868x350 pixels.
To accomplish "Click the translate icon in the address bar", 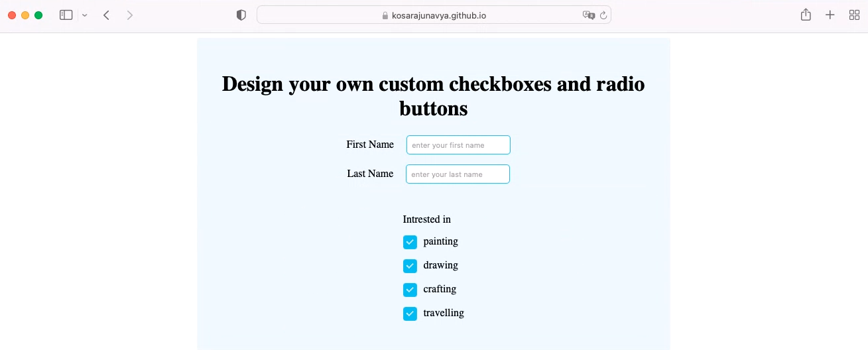I will [x=588, y=15].
